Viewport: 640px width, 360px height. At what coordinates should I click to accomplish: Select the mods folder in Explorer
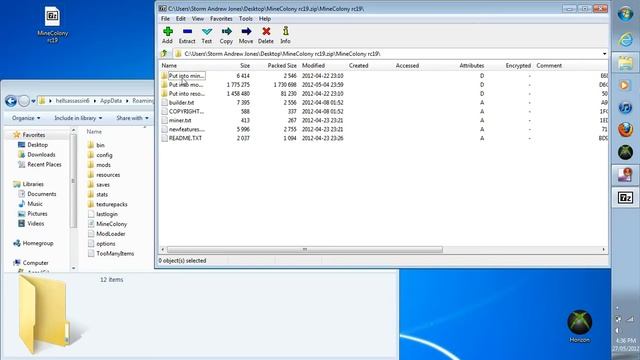99,165
